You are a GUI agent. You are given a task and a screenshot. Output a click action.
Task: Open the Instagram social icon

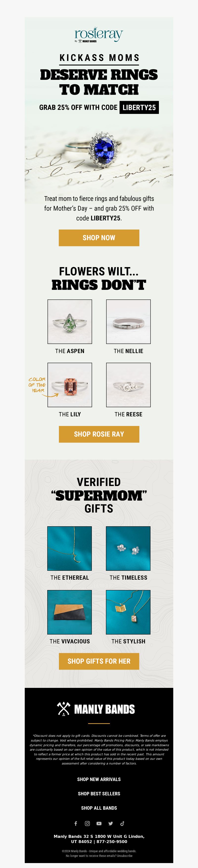click(x=87, y=823)
